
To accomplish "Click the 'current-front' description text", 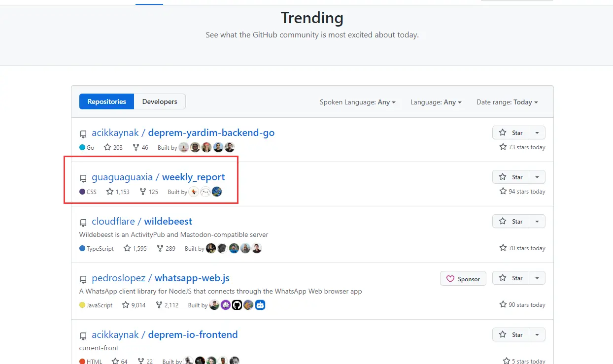I will [x=99, y=348].
